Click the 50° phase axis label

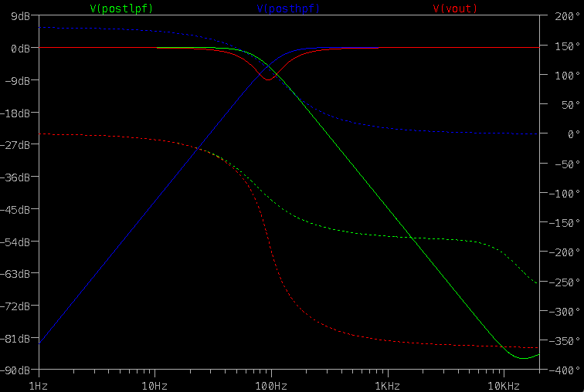(x=570, y=105)
